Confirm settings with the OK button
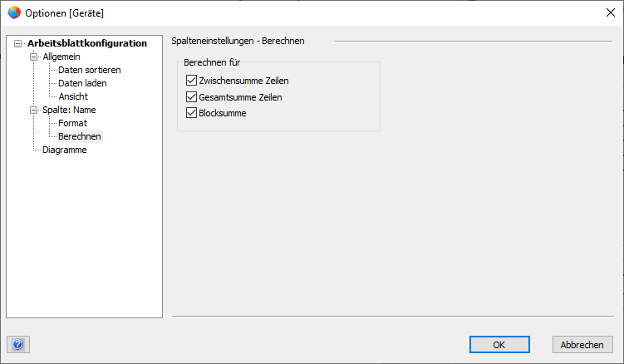The width and height of the screenshot is (624, 364). (x=499, y=344)
